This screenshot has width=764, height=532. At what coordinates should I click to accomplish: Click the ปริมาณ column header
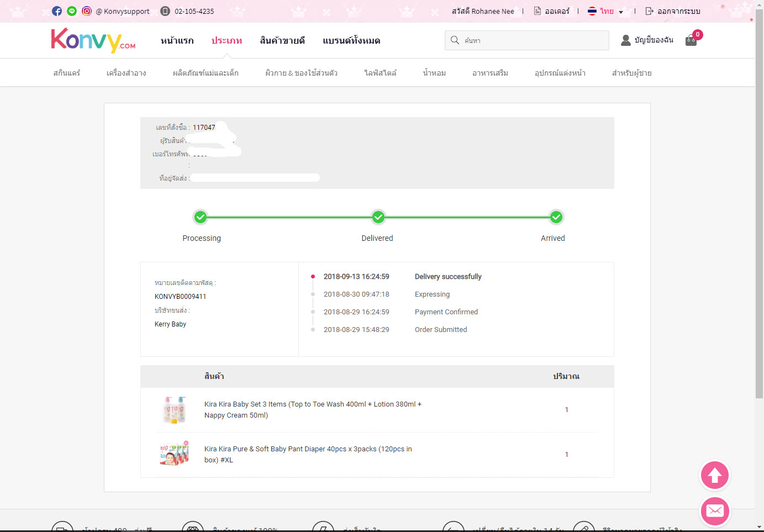(566, 376)
